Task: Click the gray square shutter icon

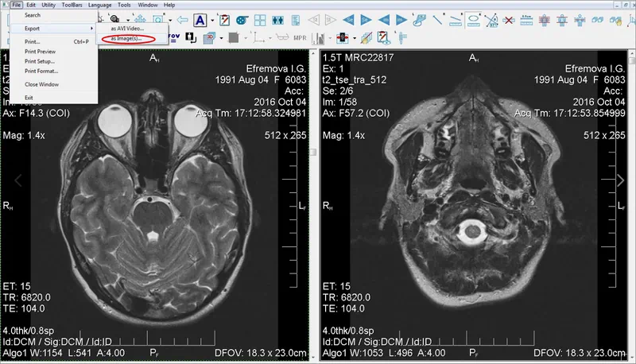Action: pyautogui.click(x=234, y=38)
